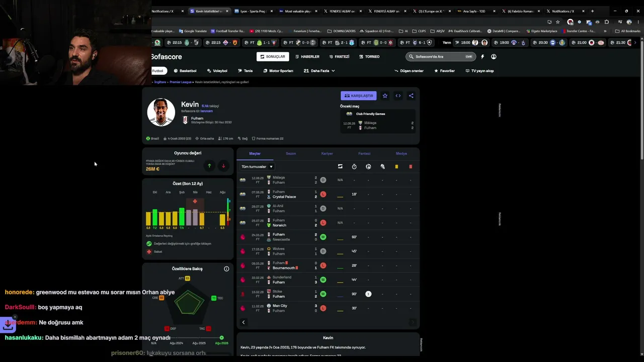The height and width of the screenshot is (362, 644).
Task: Select the Tenis sport
Action: tap(245, 71)
